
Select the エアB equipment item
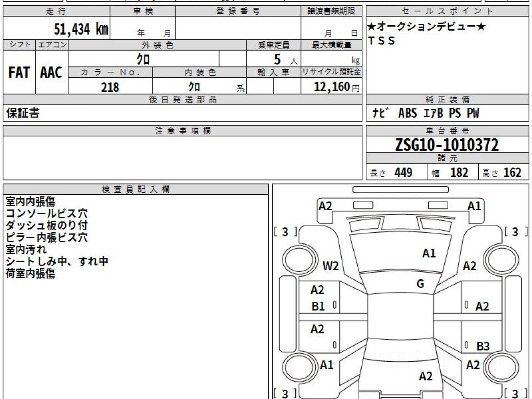433,113
